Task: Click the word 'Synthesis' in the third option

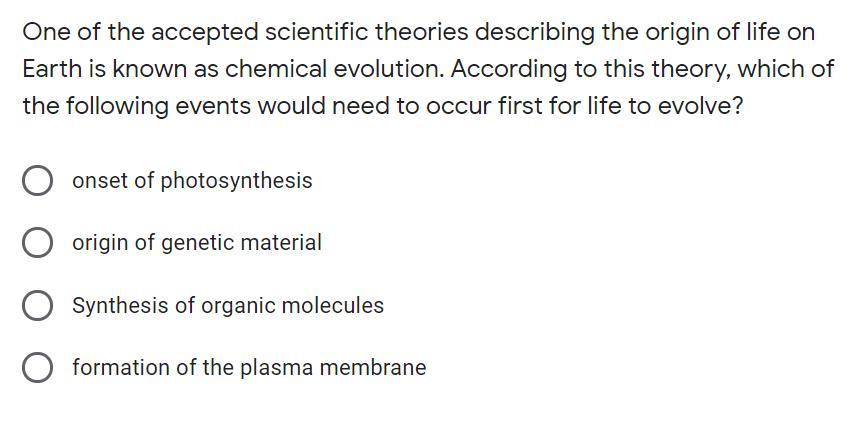Action: click(120, 306)
